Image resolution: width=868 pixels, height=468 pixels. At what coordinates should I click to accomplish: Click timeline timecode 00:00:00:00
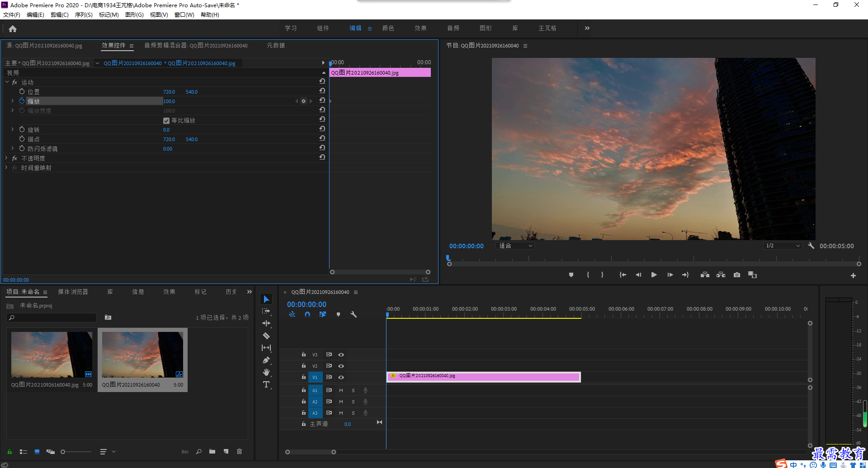click(307, 305)
